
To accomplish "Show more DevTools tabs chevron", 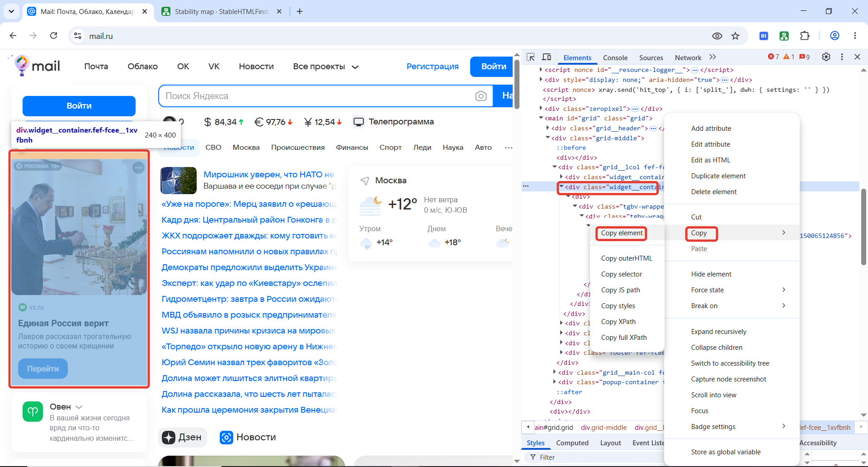I will pyautogui.click(x=713, y=57).
